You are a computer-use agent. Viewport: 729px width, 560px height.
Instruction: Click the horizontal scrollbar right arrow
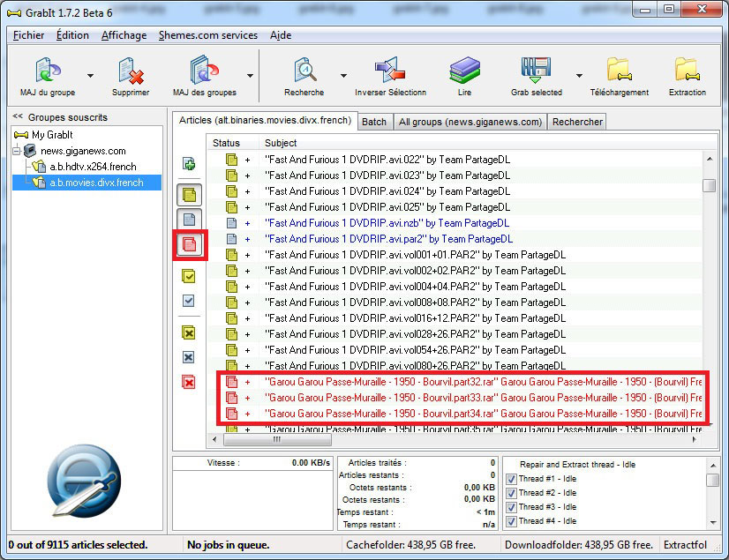694,440
